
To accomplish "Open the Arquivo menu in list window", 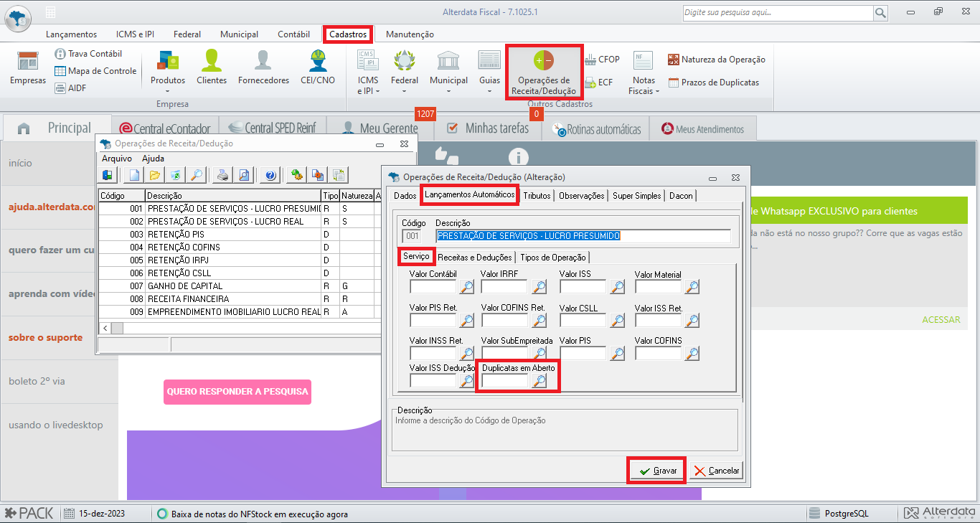I will pyautogui.click(x=117, y=159).
